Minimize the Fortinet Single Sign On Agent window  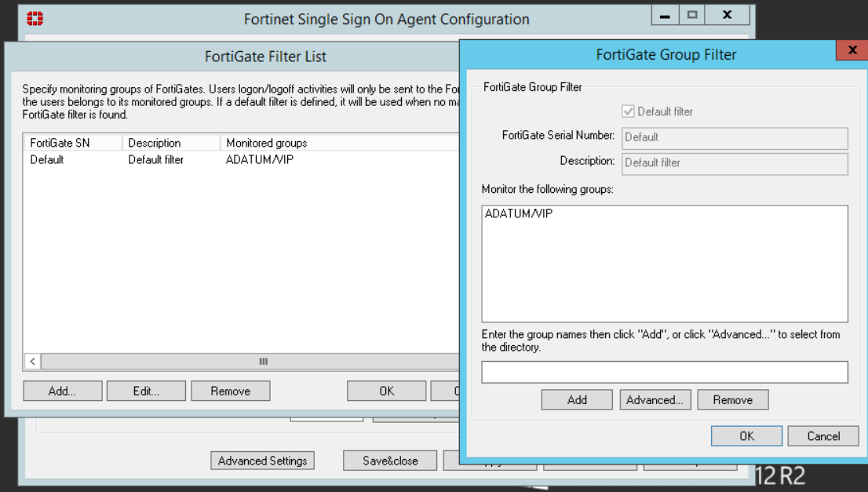click(x=665, y=15)
